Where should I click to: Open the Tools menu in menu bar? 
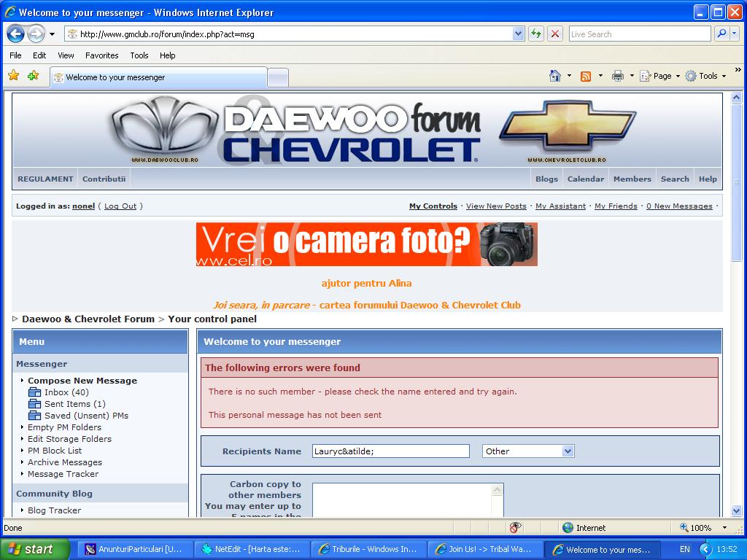click(139, 55)
